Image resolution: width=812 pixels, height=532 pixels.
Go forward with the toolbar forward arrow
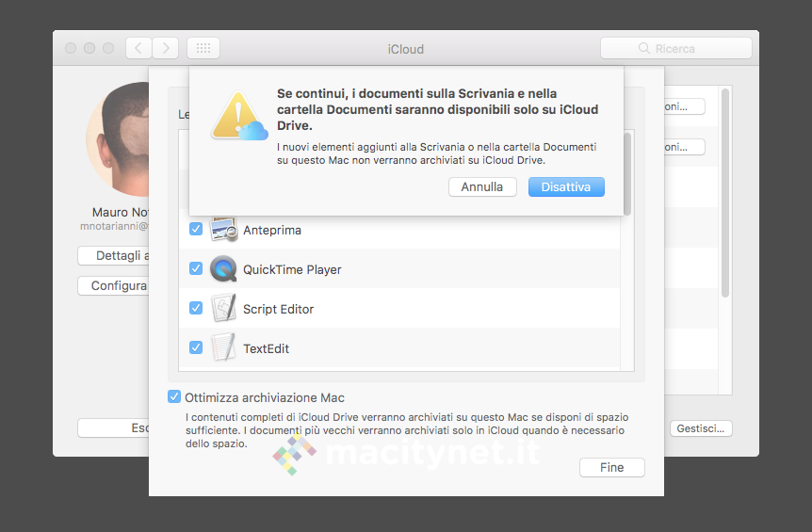166,48
